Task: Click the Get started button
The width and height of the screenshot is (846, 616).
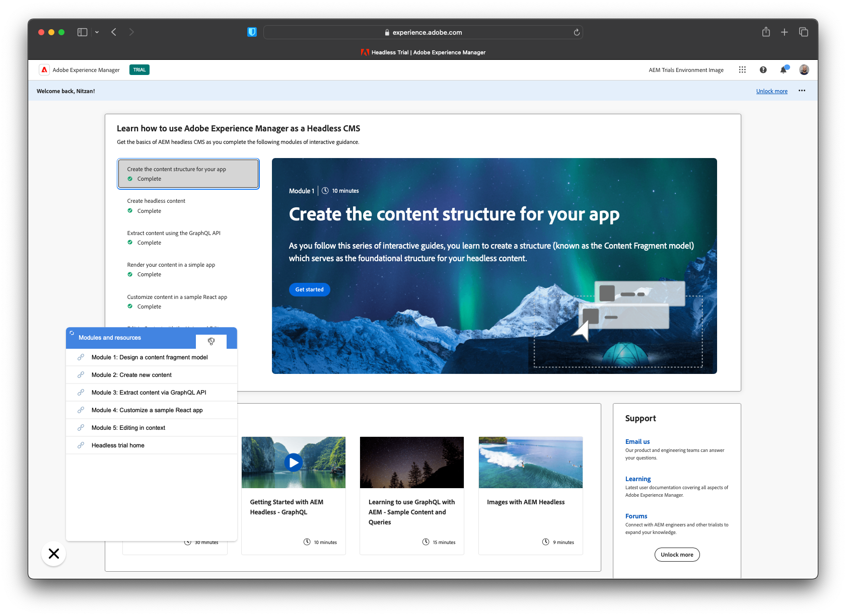Action: tap(309, 289)
